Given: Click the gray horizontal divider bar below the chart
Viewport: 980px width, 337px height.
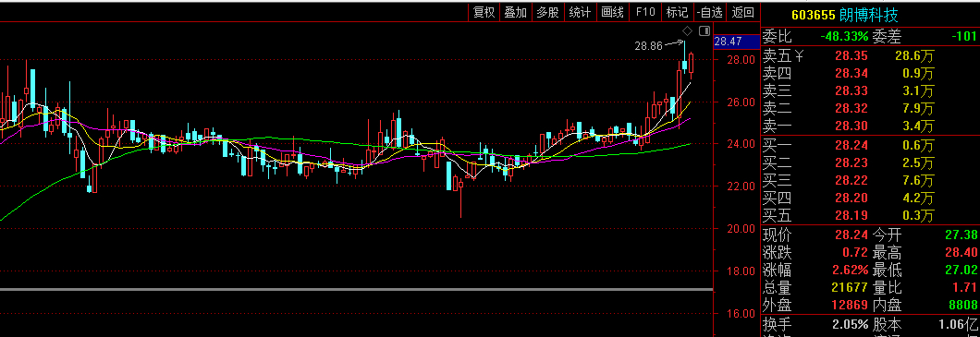Looking at the screenshot, I should 356,290.
